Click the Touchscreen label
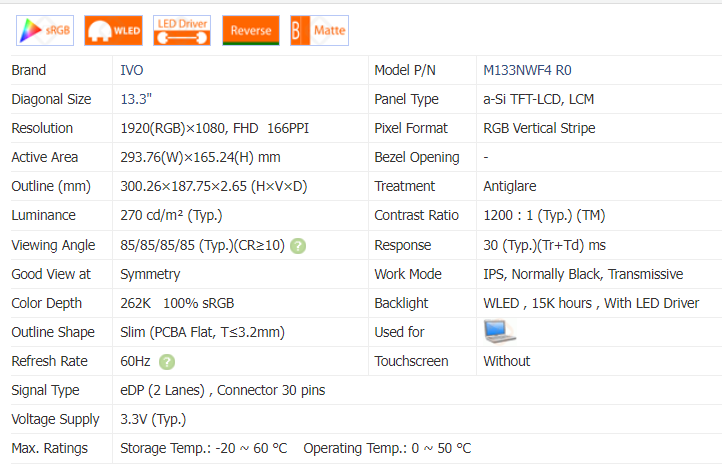722x465 pixels. [x=411, y=361]
